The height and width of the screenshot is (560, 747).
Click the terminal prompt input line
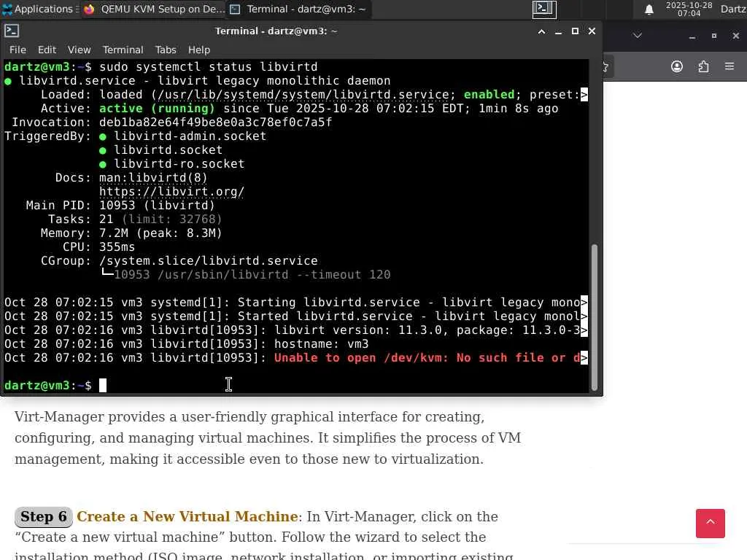[x=296, y=385]
